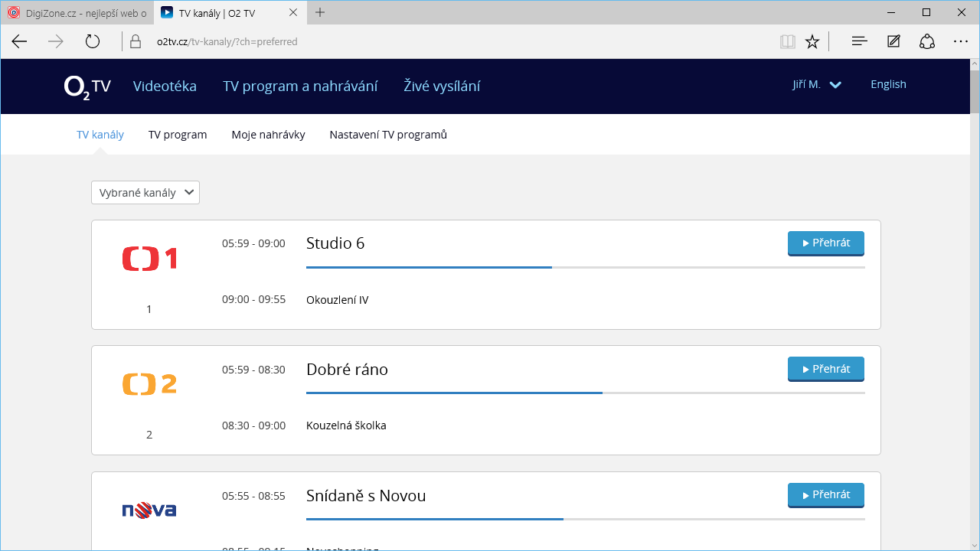The height and width of the screenshot is (551, 980).
Task: Click the Edge share icon
Action: tap(927, 41)
